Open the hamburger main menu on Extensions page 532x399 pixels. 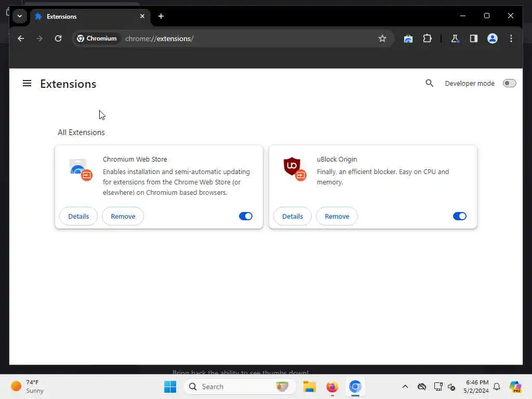pos(27,84)
